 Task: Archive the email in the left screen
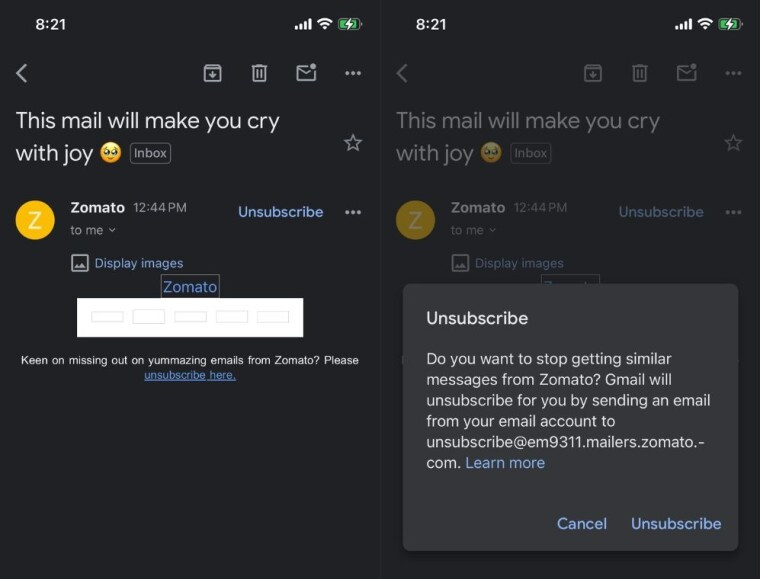(x=212, y=73)
